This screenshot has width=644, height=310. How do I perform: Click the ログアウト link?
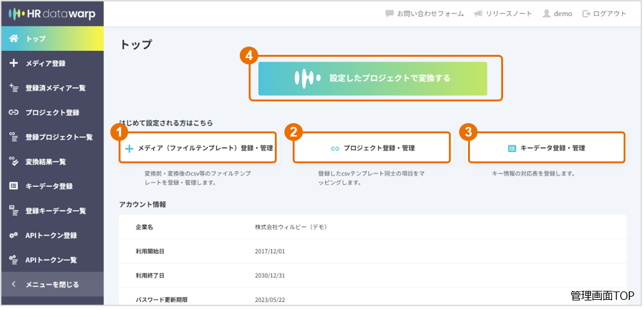[x=610, y=13]
